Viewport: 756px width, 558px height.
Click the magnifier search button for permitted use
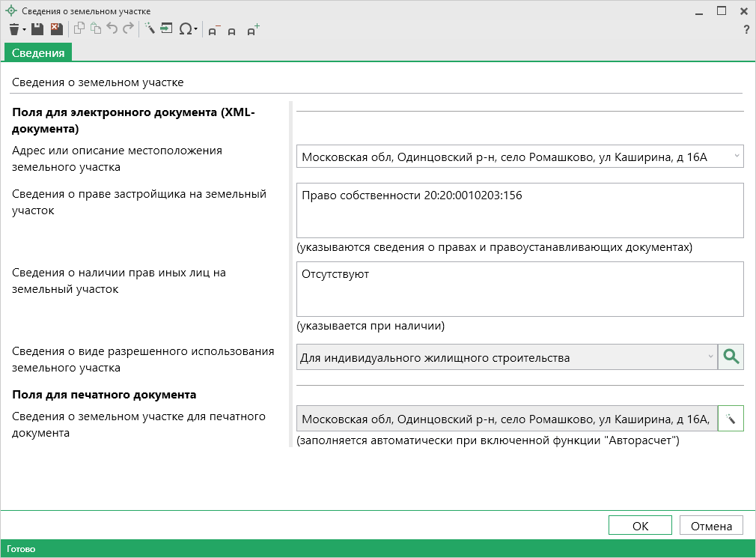click(x=731, y=357)
